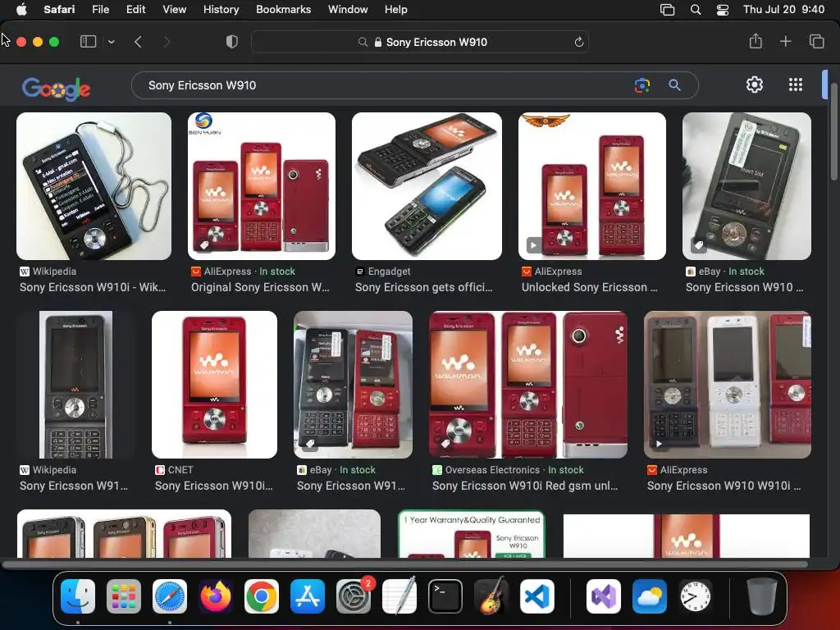Image resolution: width=840 pixels, height=630 pixels.
Task: Open 'Sony Ericsson W910 W910i ...' AliExpress link
Action: coord(724,486)
